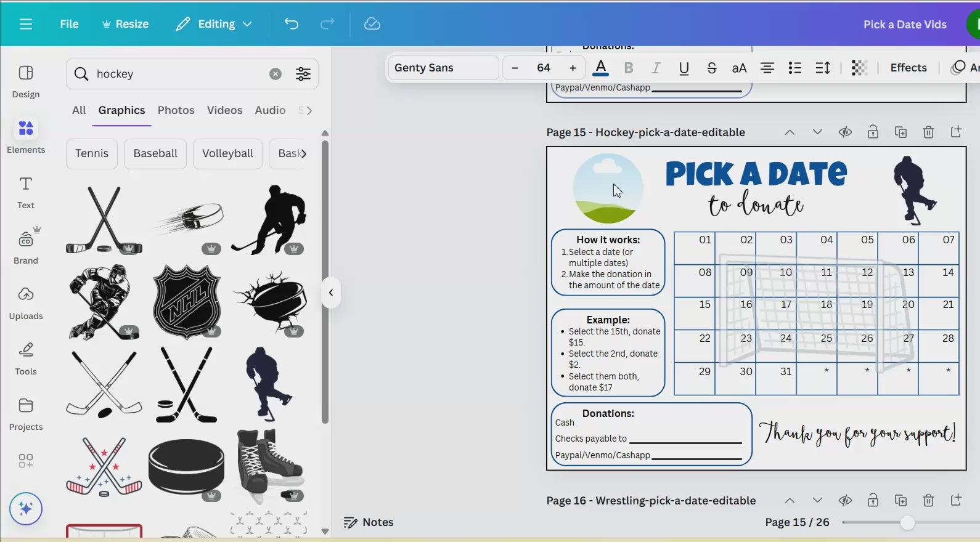Open the File menu
Screen dimensions: 980x542
(x=69, y=24)
